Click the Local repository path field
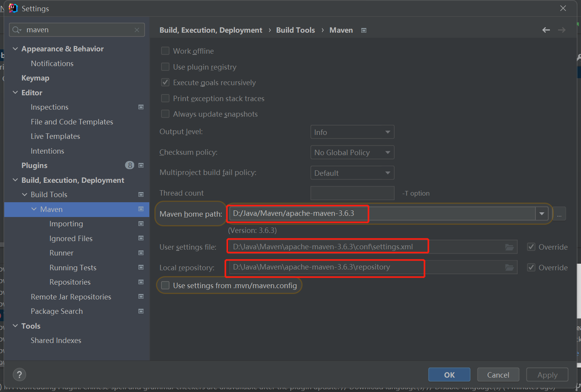The width and height of the screenshot is (581, 392). (x=373, y=267)
